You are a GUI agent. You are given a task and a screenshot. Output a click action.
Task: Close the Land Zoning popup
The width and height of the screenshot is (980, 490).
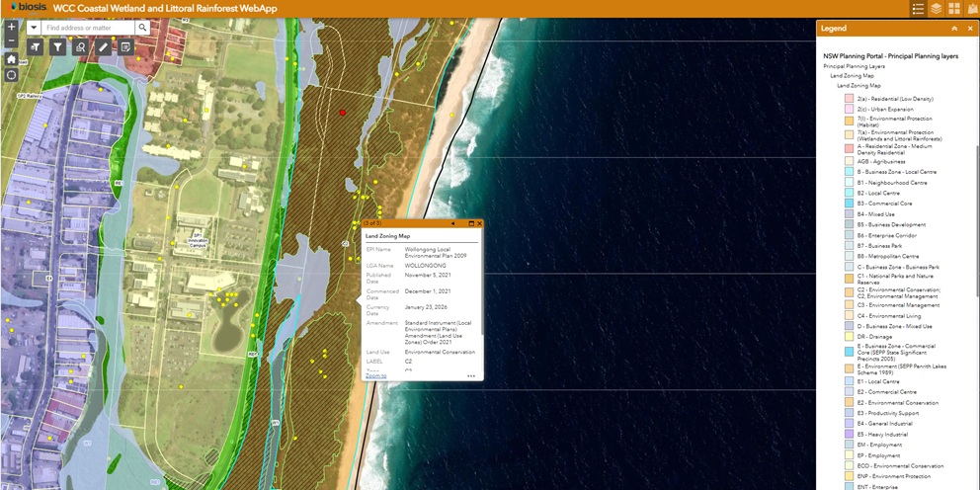click(479, 223)
